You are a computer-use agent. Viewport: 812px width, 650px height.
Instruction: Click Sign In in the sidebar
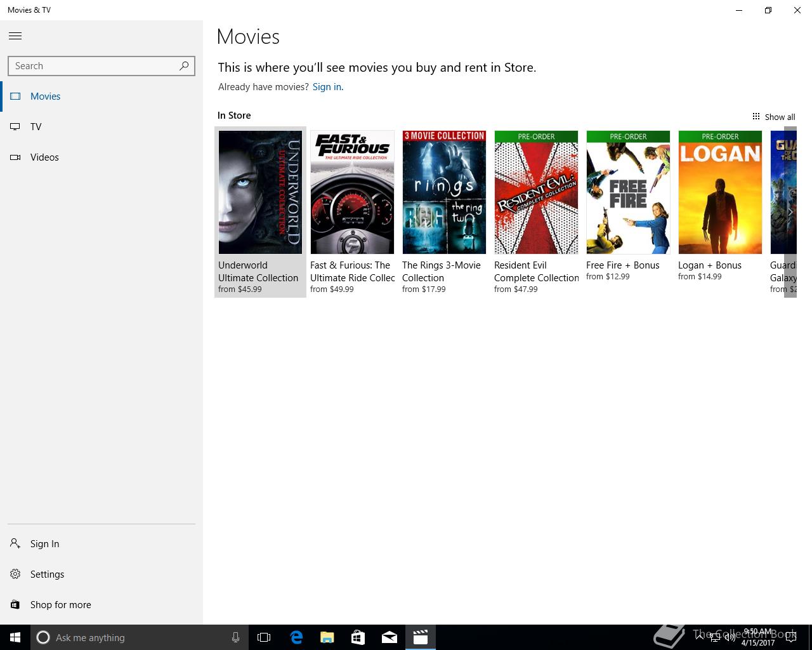point(101,544)
